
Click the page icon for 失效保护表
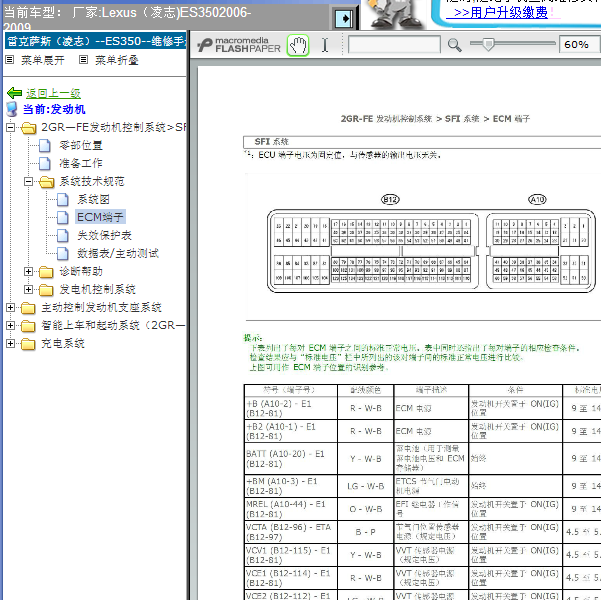click(63, 235)
